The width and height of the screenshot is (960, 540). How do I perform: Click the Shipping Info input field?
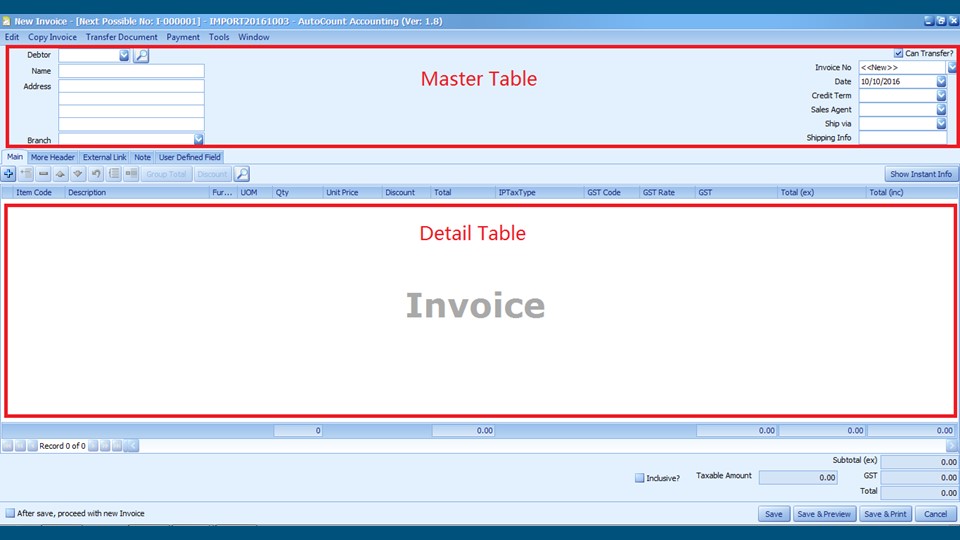[x=902, y=138]
